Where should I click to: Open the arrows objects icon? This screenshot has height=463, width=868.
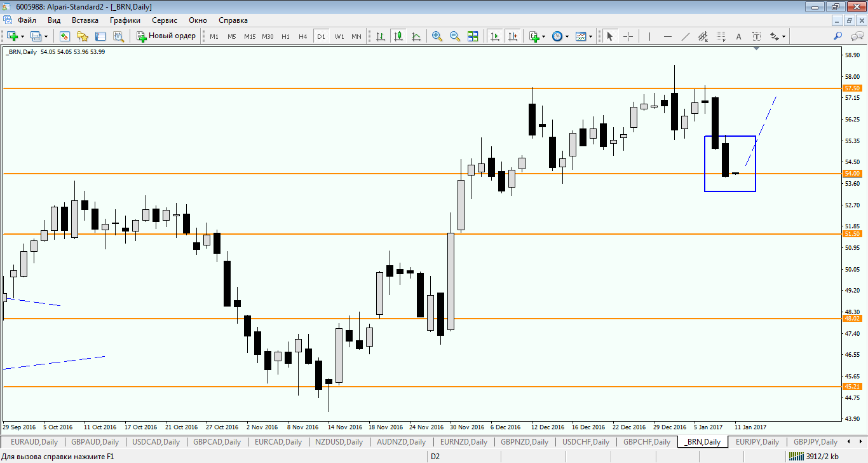(775, 36)
